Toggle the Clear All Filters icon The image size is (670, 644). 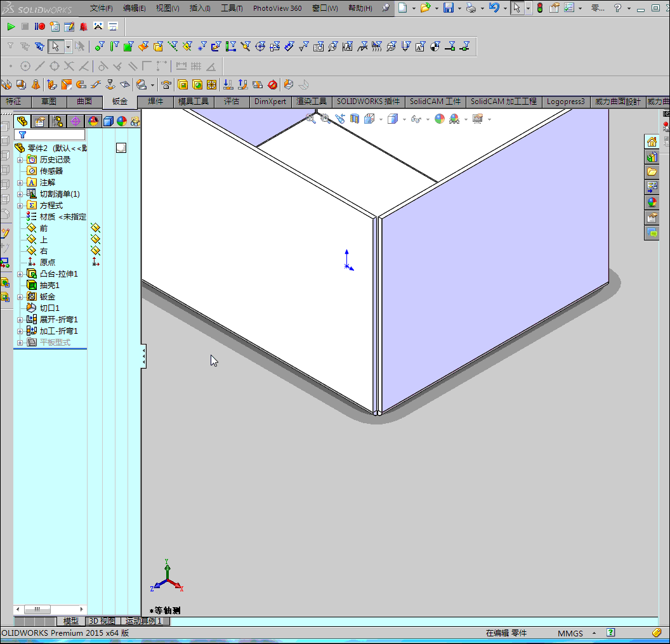pos(25,46)
